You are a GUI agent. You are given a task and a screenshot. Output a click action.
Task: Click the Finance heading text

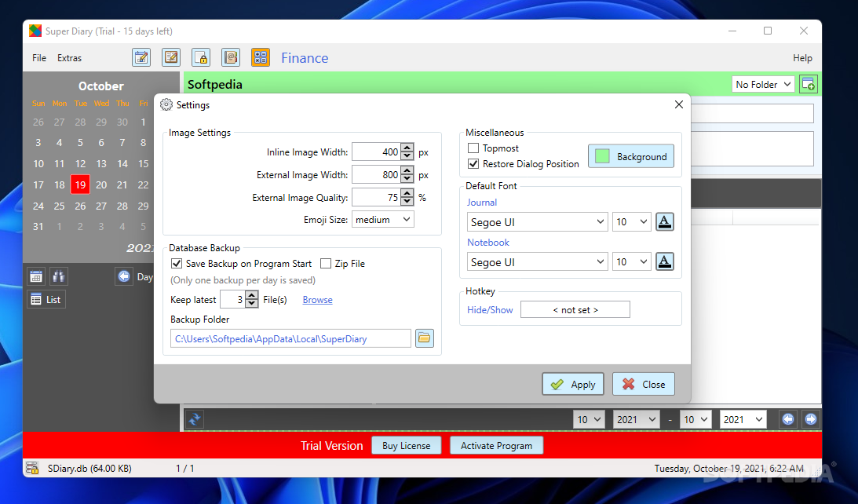pyautogui.click(x=305, y=57)
